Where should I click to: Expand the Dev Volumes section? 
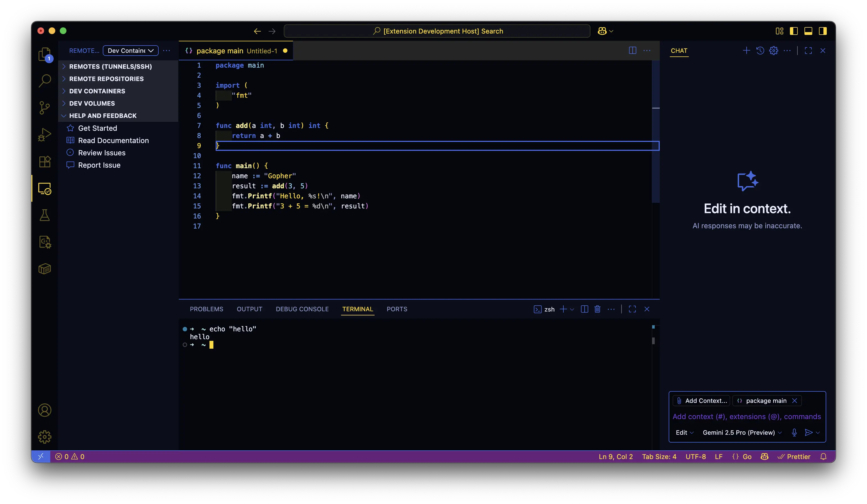92,103
